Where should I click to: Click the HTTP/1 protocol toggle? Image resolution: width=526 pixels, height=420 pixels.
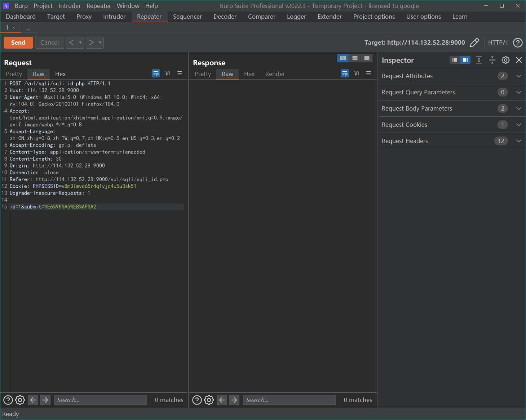498,43
